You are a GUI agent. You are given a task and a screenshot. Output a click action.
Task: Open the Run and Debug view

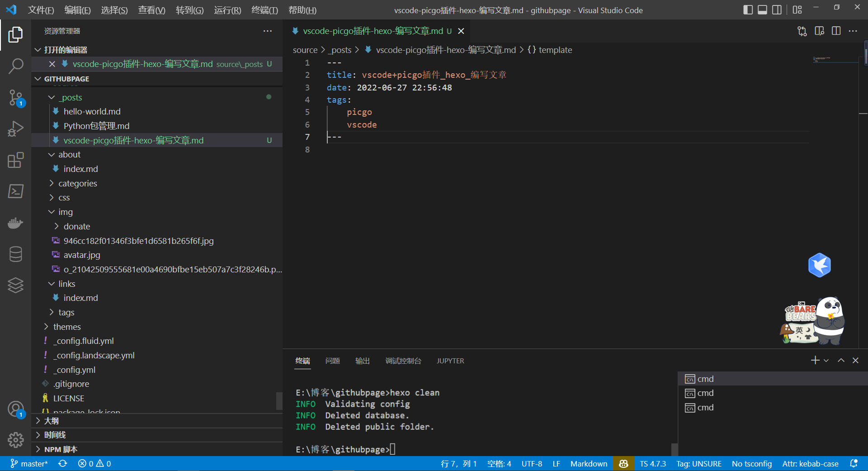[x=15, y=128]
